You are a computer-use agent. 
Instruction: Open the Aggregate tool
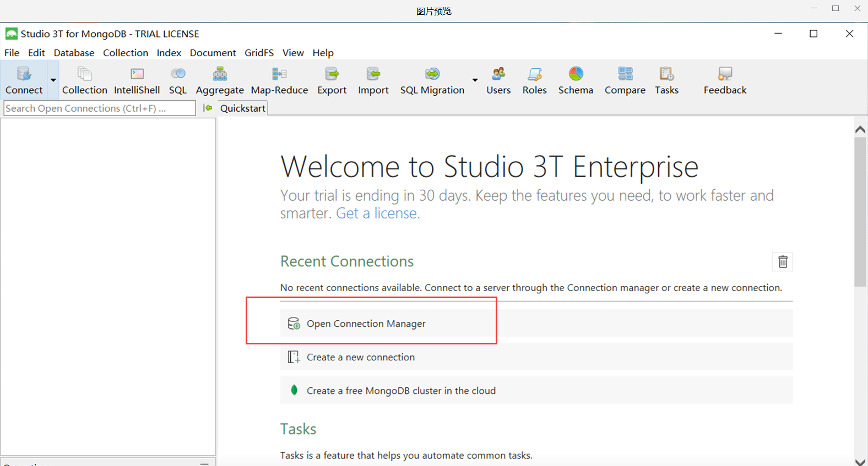[x=220, y=80]
